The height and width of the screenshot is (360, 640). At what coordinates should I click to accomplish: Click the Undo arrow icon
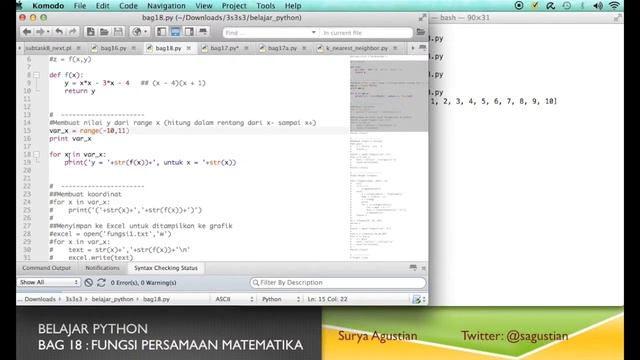[59, 32]
